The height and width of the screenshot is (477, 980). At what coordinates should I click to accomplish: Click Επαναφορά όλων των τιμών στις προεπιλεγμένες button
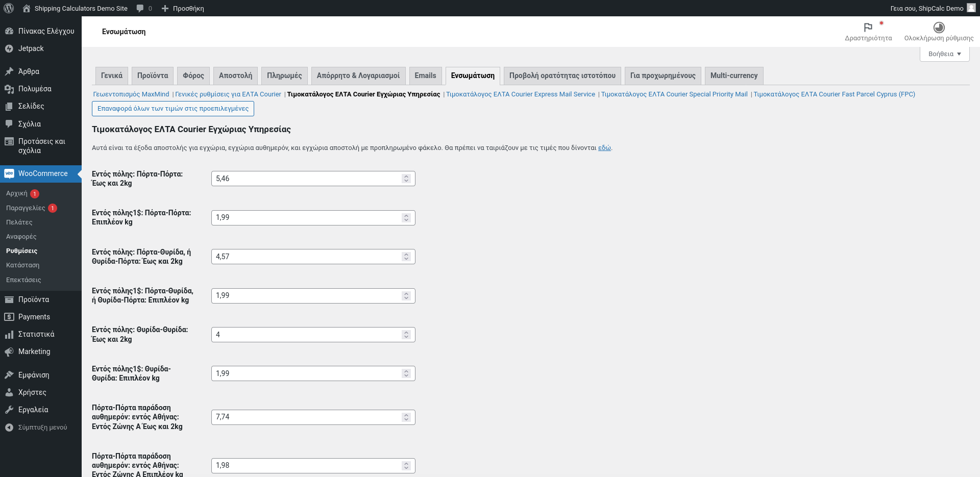point(173,109)
